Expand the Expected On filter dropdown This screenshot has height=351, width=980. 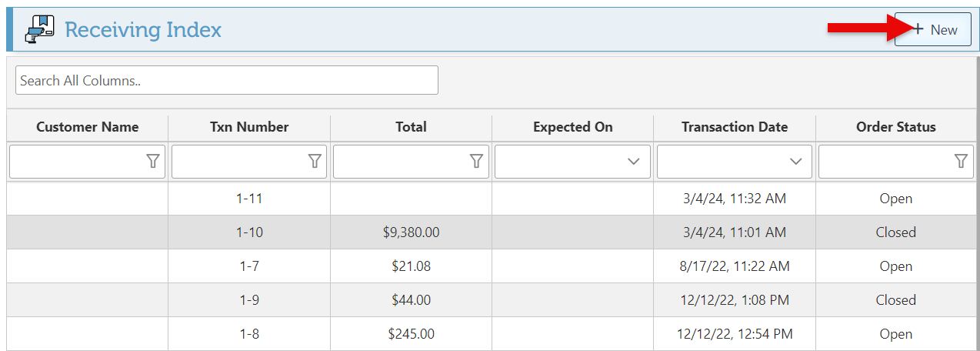(x=634, y=162)
